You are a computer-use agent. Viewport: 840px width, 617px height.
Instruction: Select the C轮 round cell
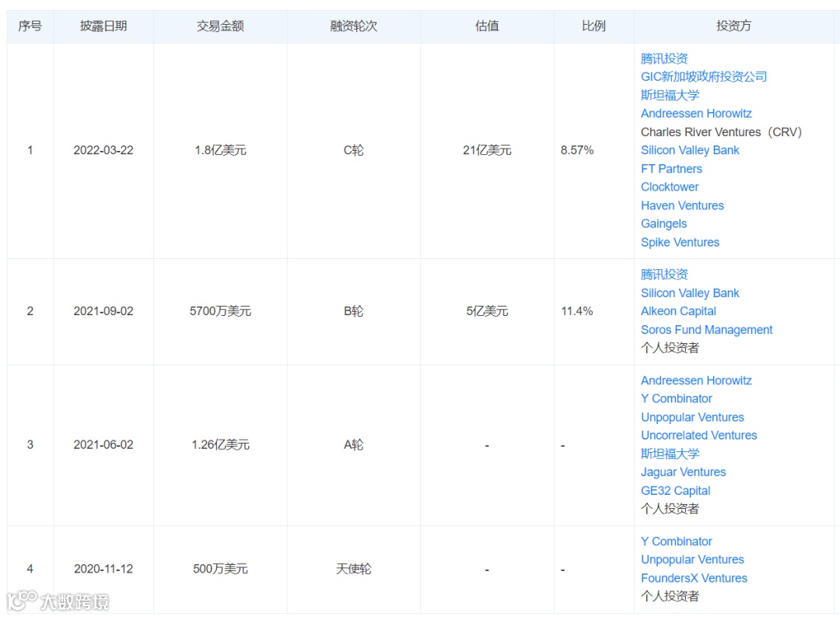[354, 151]
